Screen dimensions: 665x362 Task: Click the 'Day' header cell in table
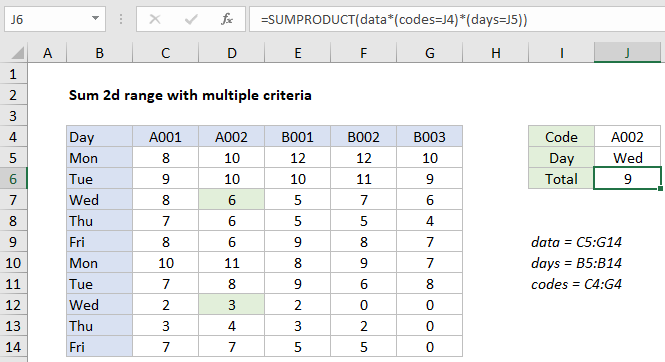99,137
